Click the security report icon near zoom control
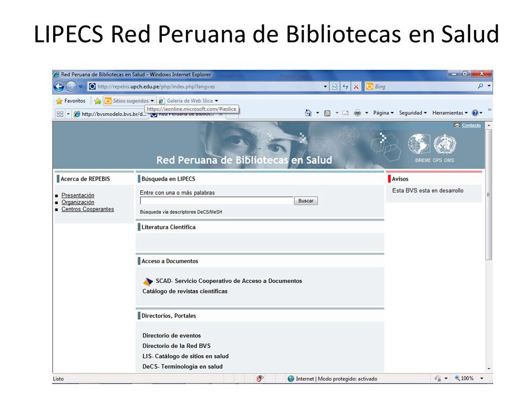This screenshot has width=532, height=399. [x=438, y=378]
